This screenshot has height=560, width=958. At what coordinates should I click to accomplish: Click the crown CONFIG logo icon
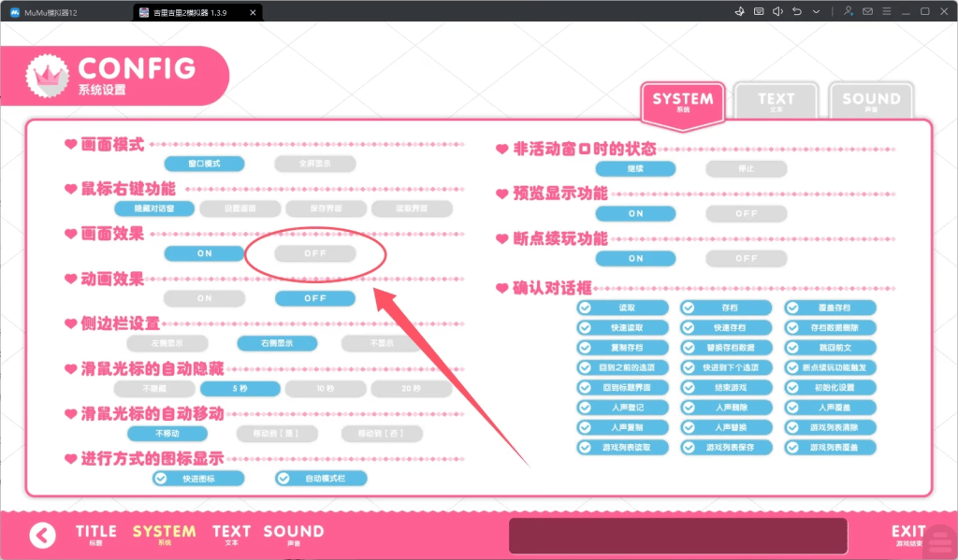click(x=47, y=76)
